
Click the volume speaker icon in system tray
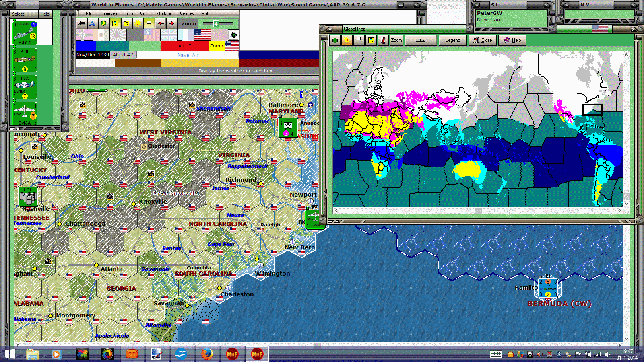(607, 354)
